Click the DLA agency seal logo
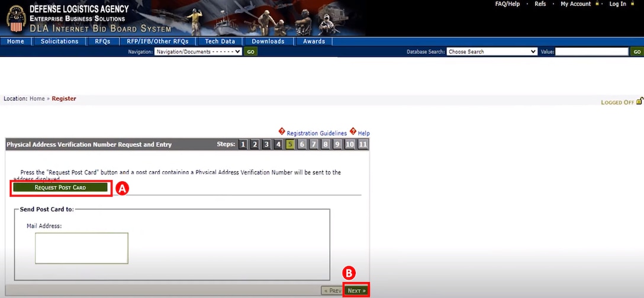 tap(15, 18)
